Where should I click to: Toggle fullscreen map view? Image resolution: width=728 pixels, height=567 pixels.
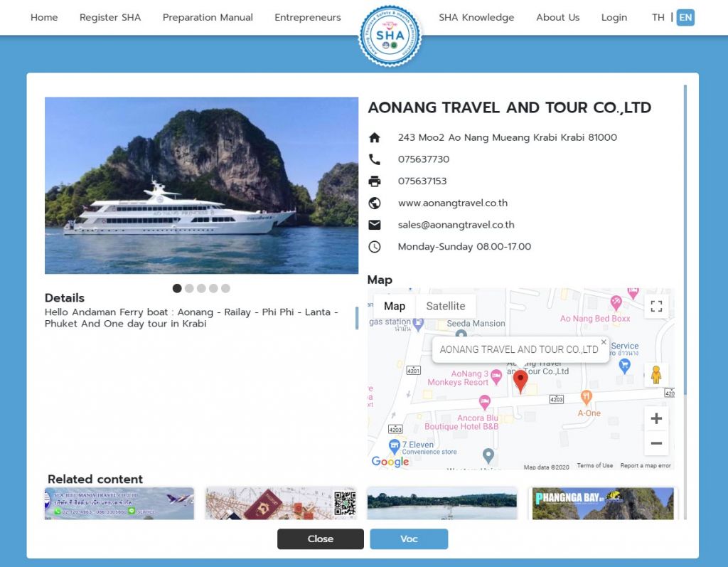tap(656, 307)
